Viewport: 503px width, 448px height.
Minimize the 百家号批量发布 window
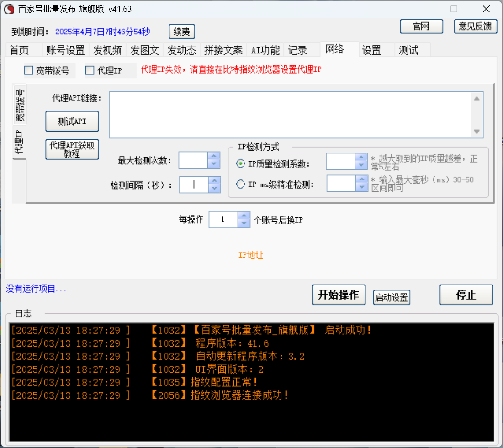tap(423, 9)
